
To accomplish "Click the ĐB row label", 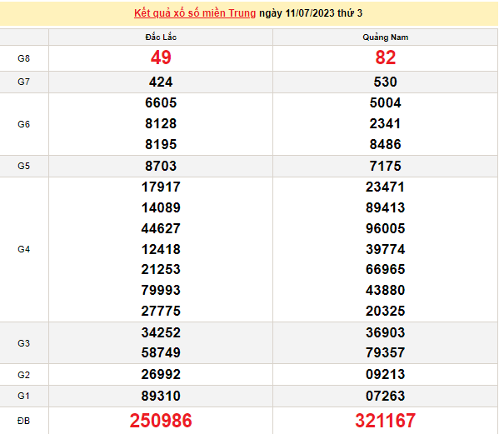I will tap(24, 421).
